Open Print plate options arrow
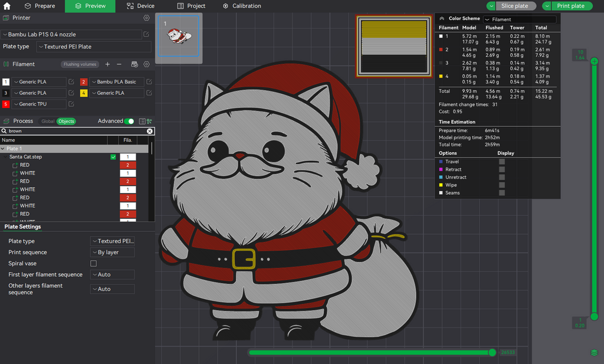Image resolution: width=604 pixels, height=364 pixels. click(x=547, y=6)
